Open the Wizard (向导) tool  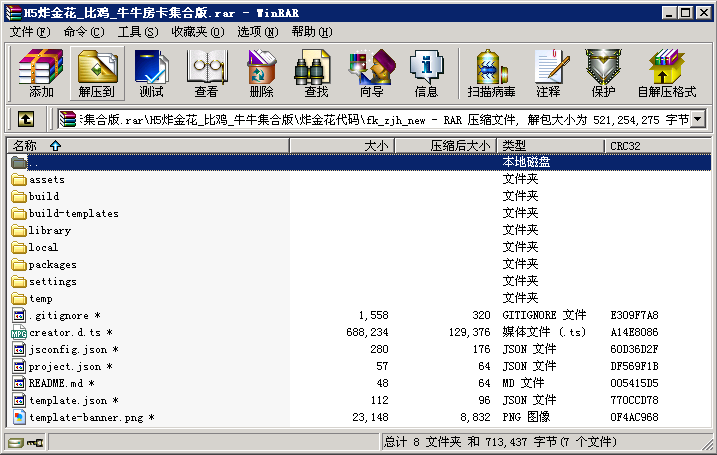(371, 73)
